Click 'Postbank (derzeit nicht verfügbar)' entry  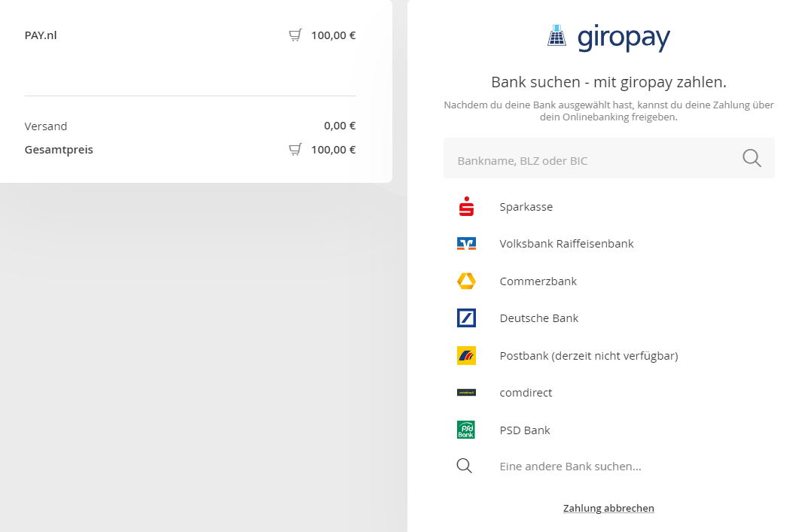(x=589, y=356)
